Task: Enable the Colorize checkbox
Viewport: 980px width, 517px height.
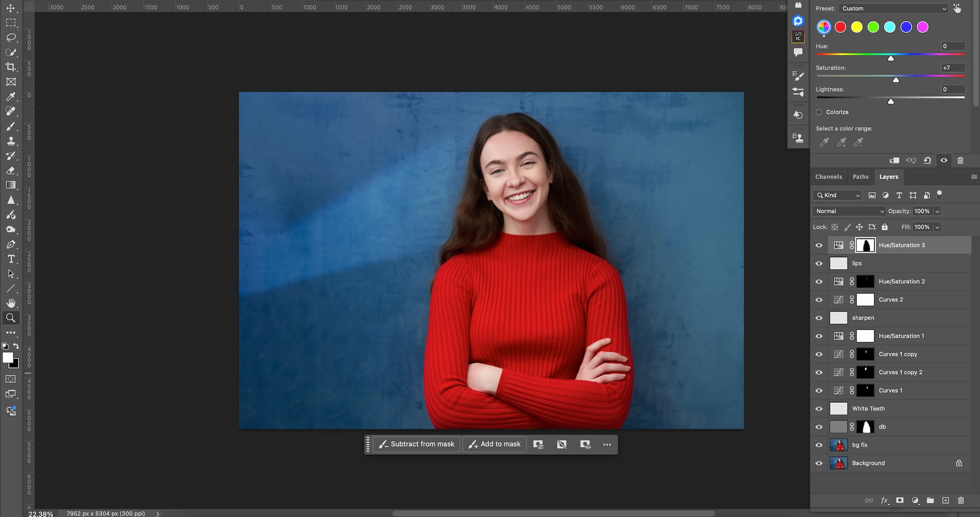Action: [x=819, y=112]
